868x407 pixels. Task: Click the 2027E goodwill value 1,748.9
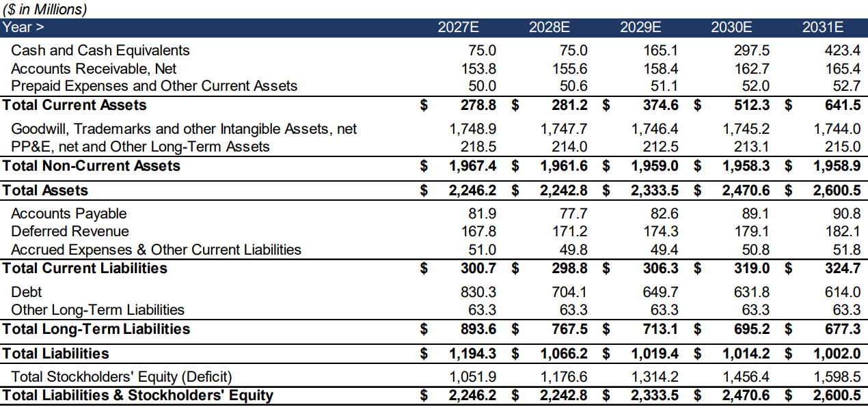[472, 129]
